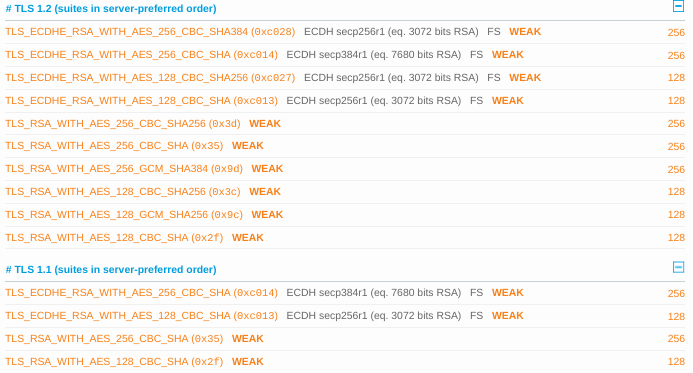Click TLS 1.1 TLS_ECDHE_RSA_WITH_AES_256_CBC_SHA (0xc014) row
The image size is (693, 373).
pyautogui.click(x=345, y=293)
